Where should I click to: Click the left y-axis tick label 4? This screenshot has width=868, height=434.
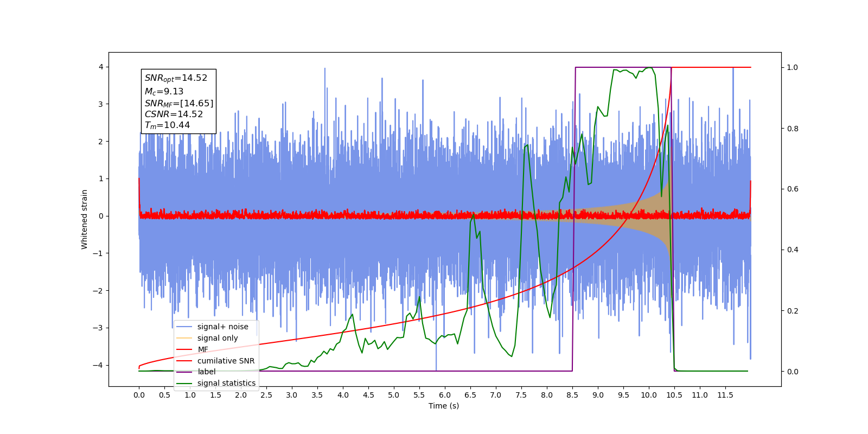point(101,67)
